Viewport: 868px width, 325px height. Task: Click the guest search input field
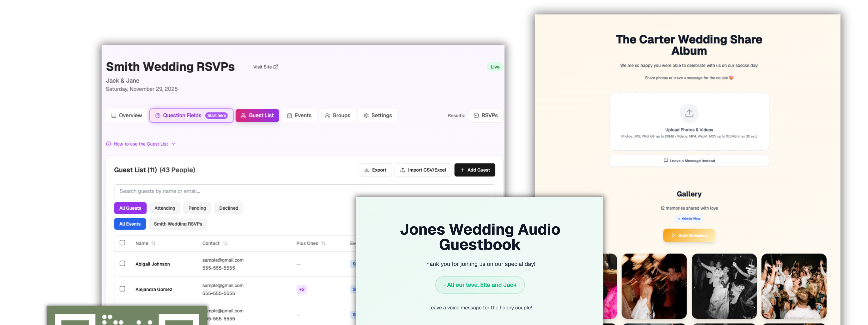pyautogui.click(x=236, y=191)
